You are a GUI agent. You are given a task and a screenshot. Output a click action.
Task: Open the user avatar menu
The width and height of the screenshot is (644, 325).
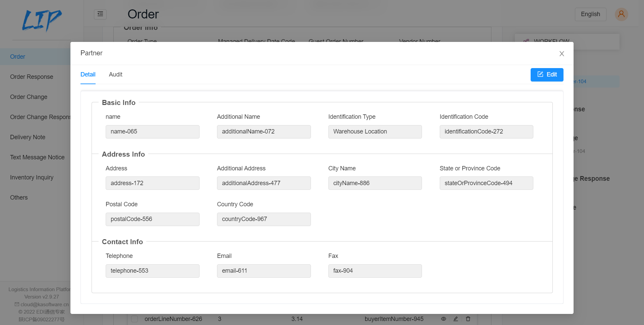[621, 14]
